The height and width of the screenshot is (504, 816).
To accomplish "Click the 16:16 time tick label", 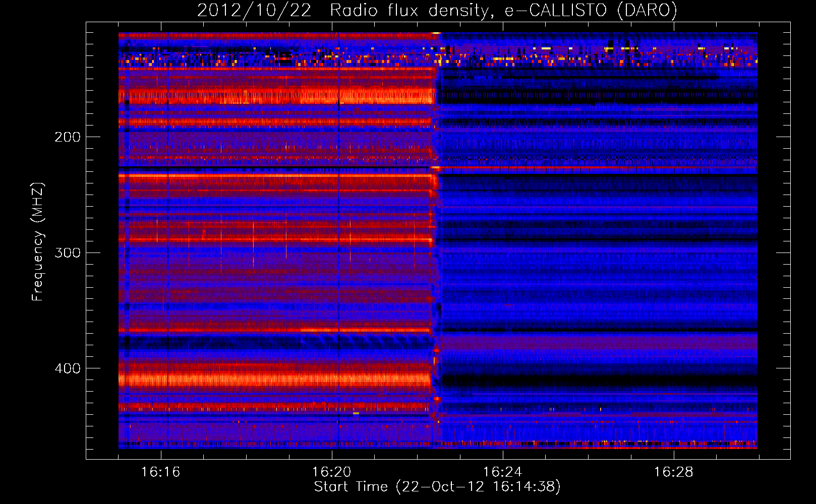I will (x=160, y=472).
